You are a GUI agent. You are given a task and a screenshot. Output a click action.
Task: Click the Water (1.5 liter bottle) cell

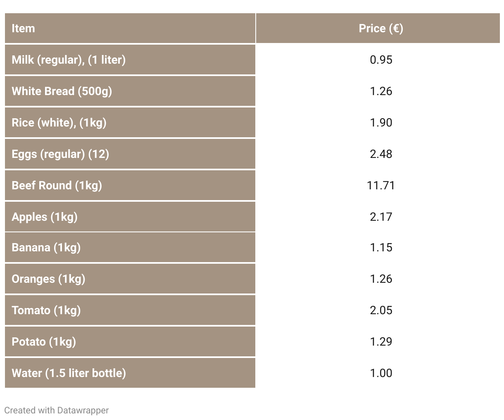(x=130, y=373)
